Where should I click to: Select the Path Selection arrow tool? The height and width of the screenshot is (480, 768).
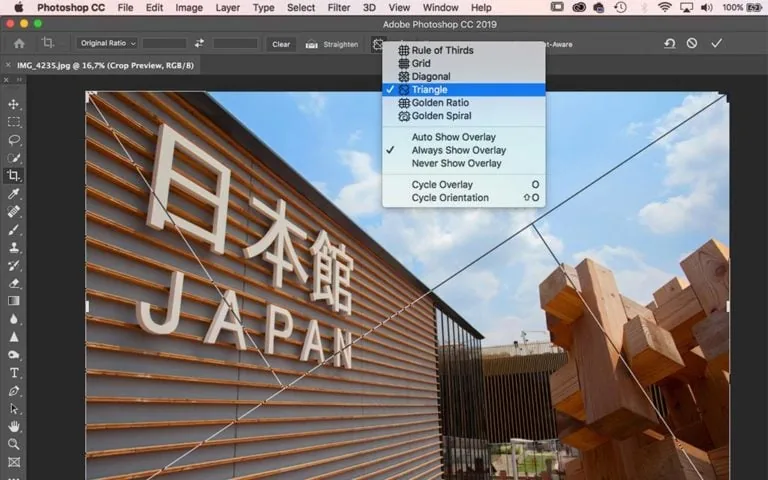click(14, 408)
